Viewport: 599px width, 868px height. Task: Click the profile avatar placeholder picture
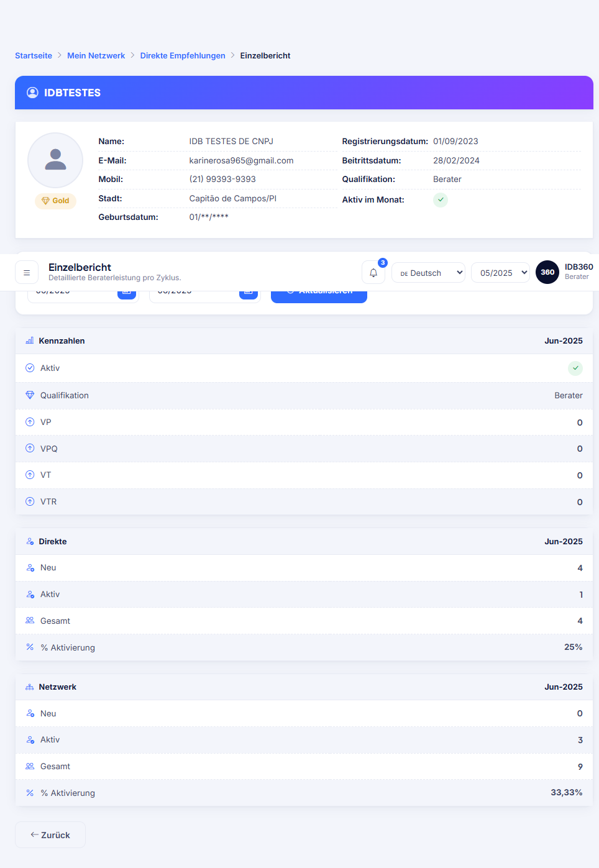pos(55,160)
